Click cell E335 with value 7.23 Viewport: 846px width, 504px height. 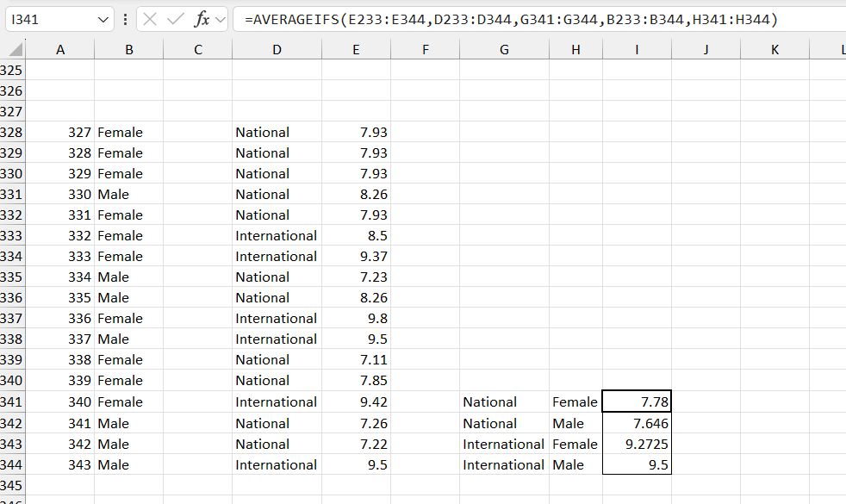click(x=356, y=277)
